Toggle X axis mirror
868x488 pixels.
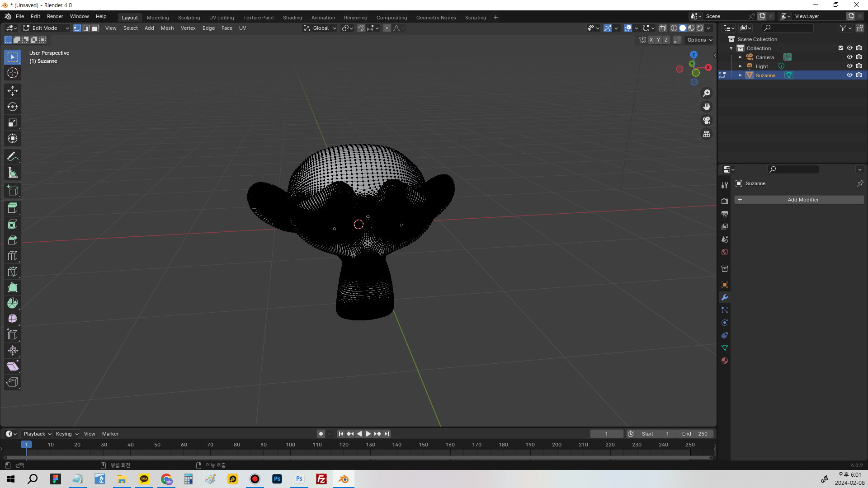point(651,40)
